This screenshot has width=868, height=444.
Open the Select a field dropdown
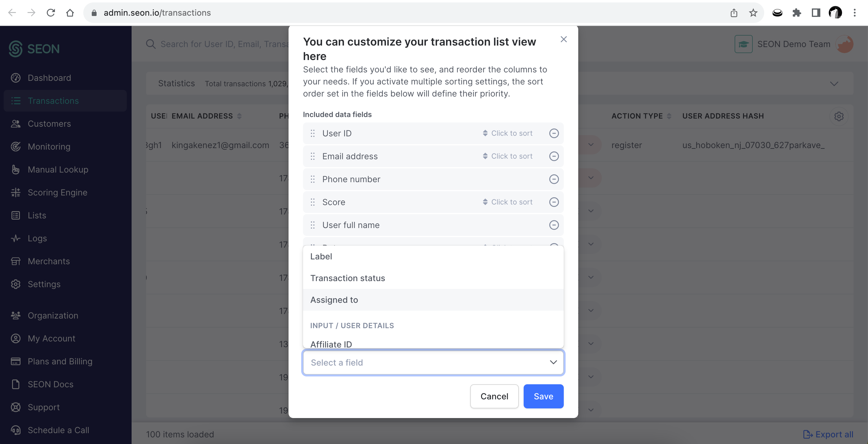click(x=433, y=363)
